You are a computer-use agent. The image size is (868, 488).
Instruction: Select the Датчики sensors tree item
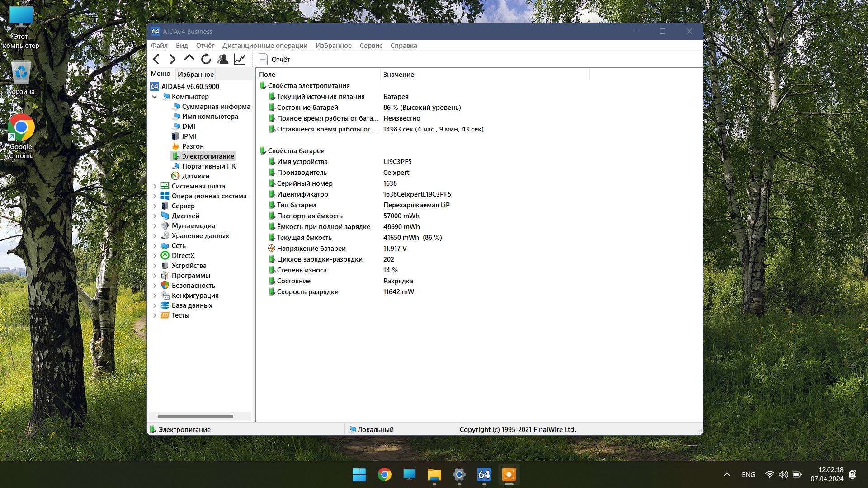point(195,176)
